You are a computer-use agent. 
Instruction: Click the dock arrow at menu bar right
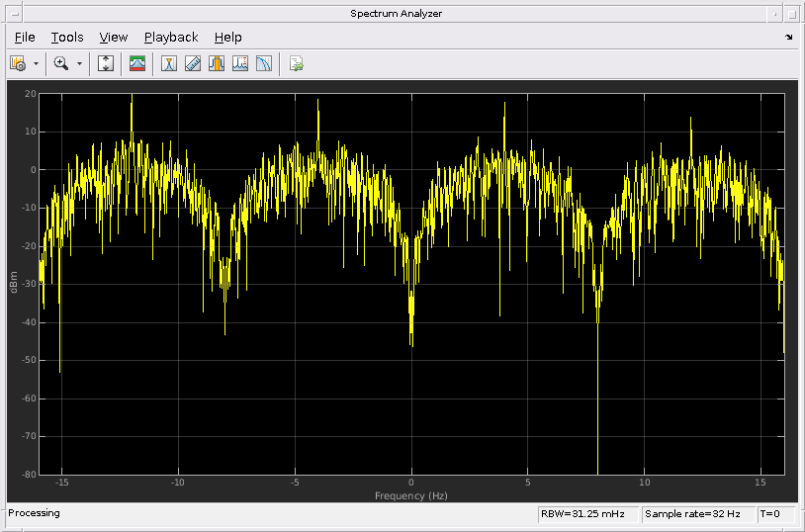click(x=788, y=37)
